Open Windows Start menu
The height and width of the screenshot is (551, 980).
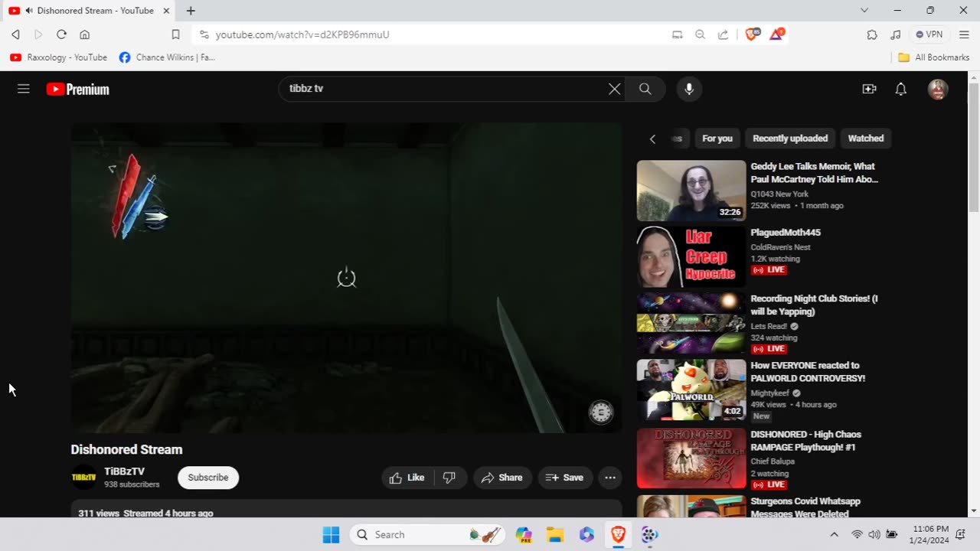point(331,534)
